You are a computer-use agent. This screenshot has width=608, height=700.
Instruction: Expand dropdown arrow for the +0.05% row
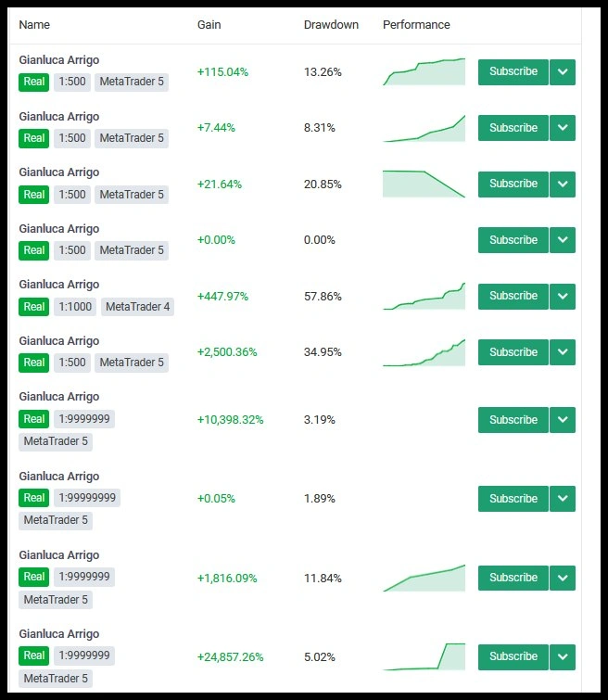point(563,499)
